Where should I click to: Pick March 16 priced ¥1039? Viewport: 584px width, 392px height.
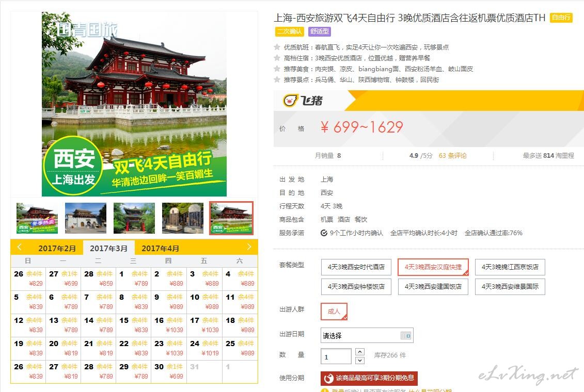(x=169, y=324)
